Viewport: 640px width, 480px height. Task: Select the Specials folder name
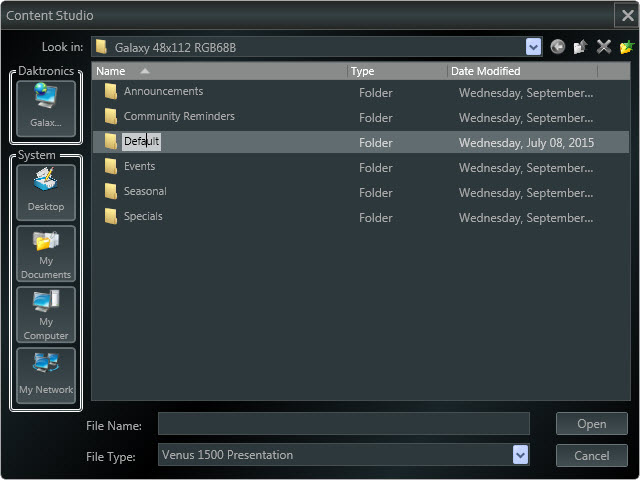143,216
